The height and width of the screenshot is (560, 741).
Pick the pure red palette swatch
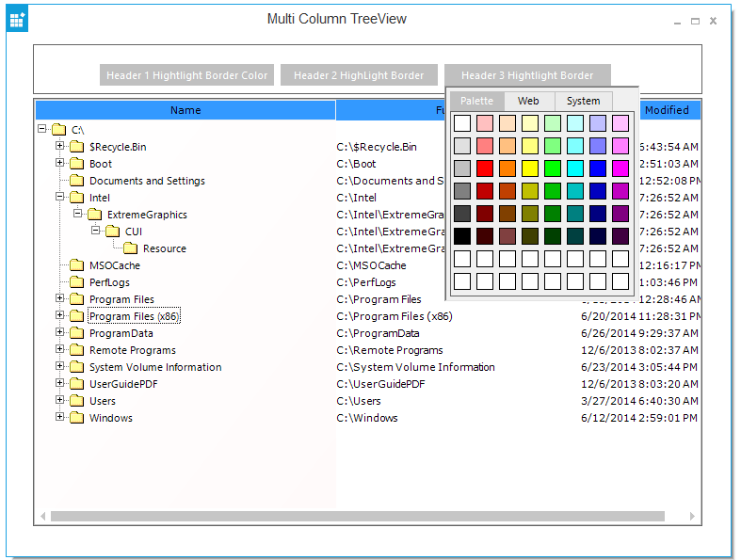485,168
